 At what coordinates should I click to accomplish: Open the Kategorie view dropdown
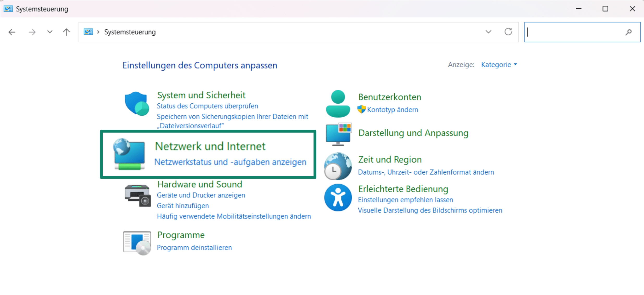click(x=499, y=65)
